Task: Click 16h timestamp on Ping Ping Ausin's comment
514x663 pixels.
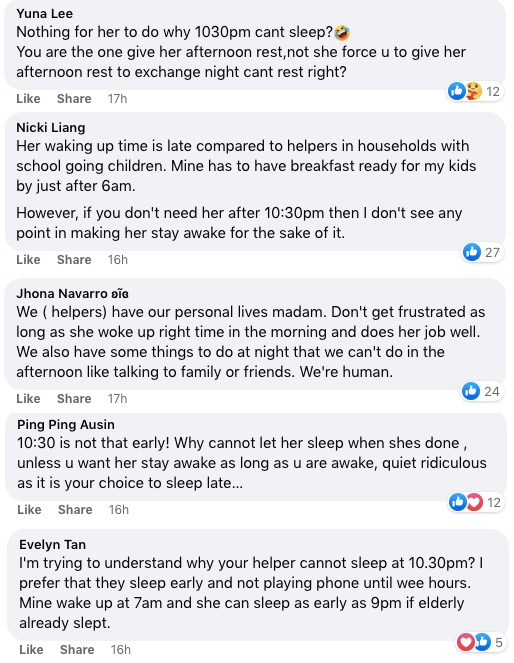Action: pyautogui.click(x=118, y=510)
